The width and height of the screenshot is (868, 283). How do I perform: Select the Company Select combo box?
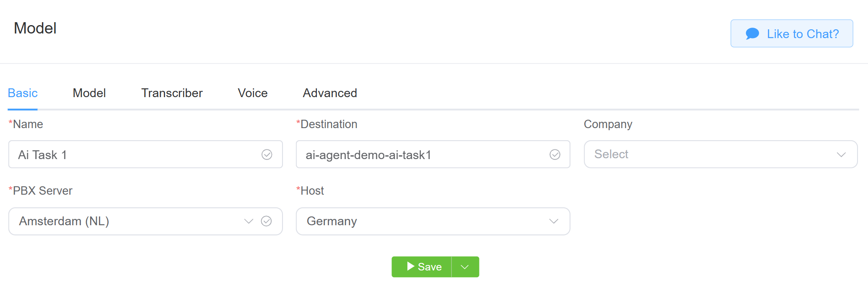(708, 154)
